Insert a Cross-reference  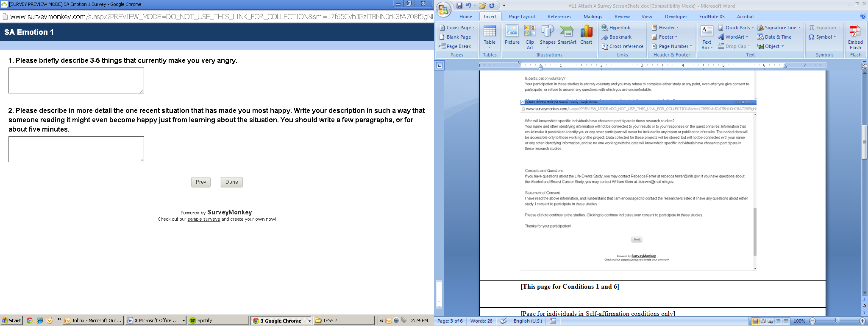[x=622, y=46]
